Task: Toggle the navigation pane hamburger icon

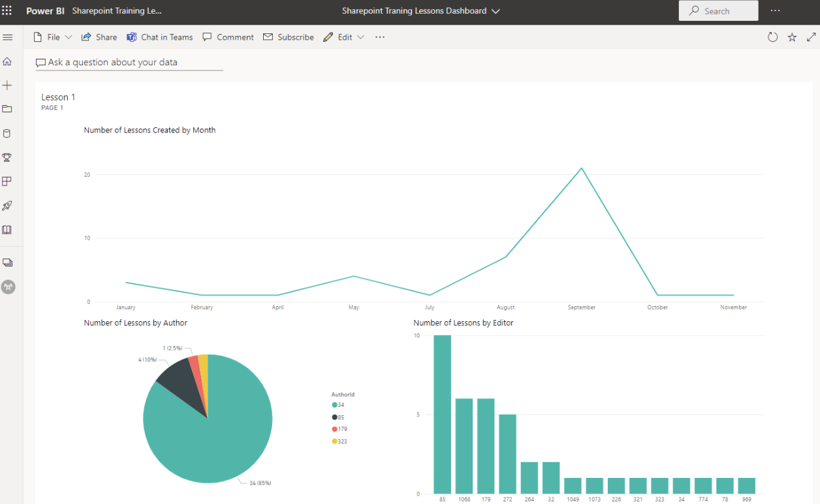Action: pos(7,37)
